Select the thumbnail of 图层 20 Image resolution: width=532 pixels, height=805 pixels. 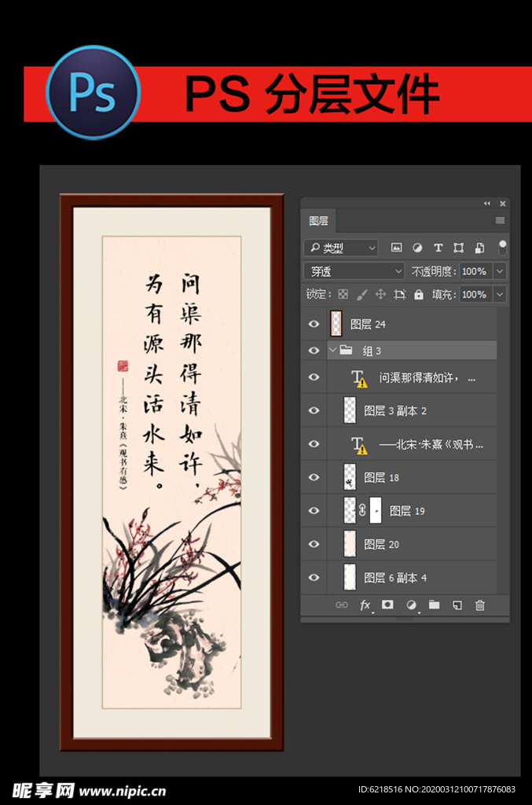tap(350, 544)
